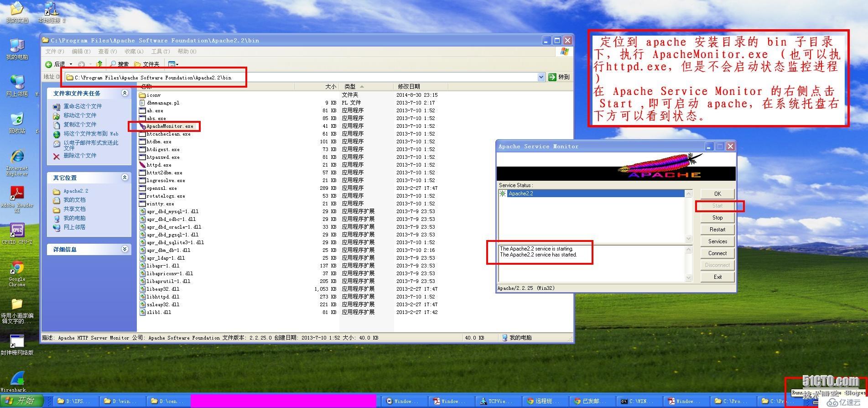
Task: Open 本地连接 2 desktop icon
Action: pyautogui.click(x=51, y=12)
